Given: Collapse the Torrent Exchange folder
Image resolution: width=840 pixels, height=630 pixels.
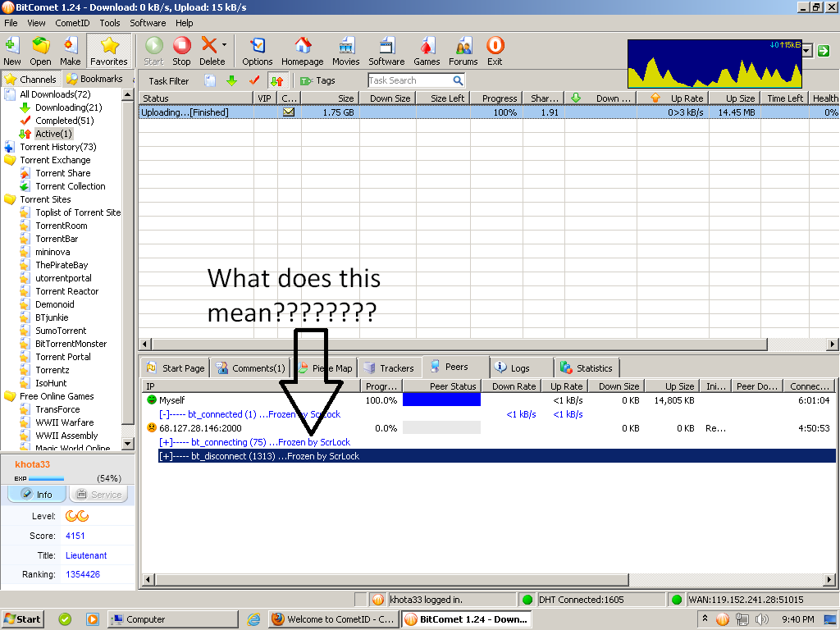Looking at the screenshot, I should coord(10,160).
